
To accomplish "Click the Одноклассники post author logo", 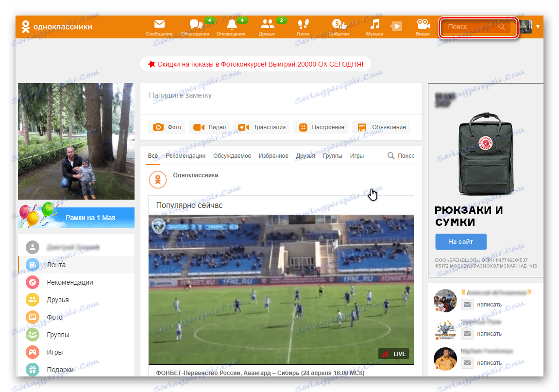I will point(158,180).
